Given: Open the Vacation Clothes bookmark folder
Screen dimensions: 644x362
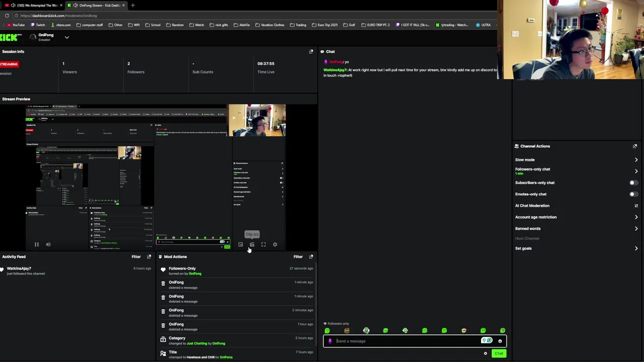Looking at the screenshot, I should [x=270, y=25].
